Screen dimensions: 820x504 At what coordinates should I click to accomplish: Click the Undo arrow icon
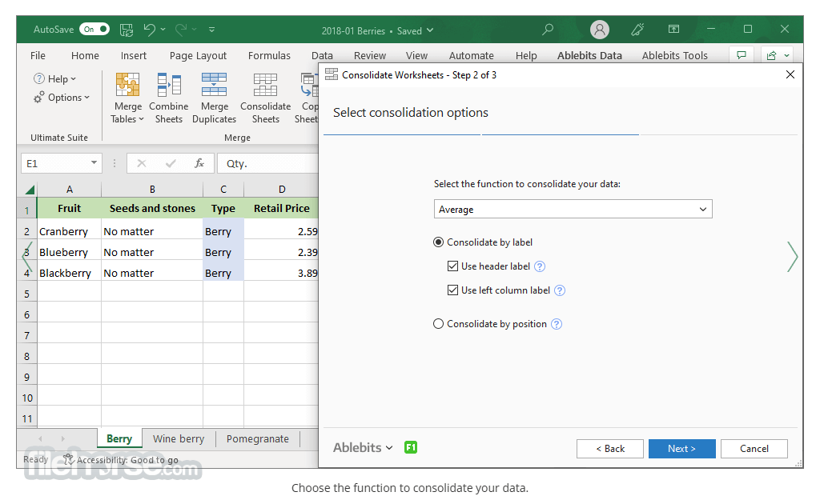[x=149, y=30]
